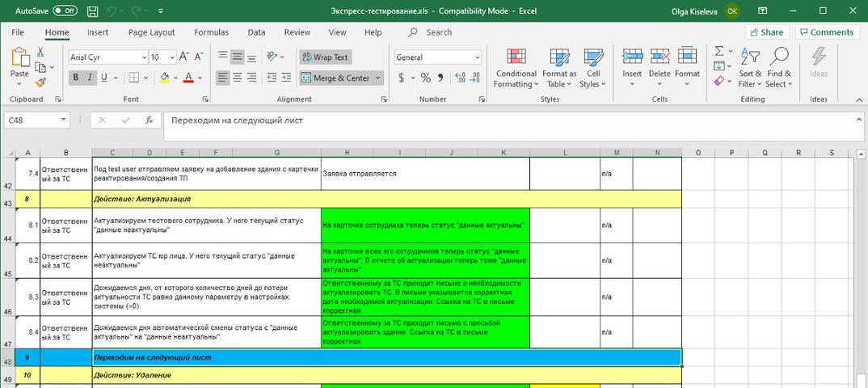Click Increase Decimal icon

460,78
